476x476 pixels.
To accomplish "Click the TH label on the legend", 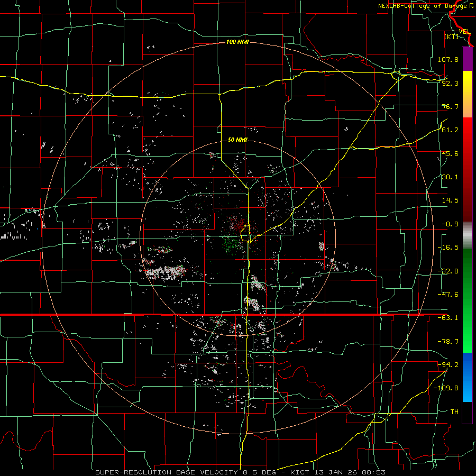I will [x=454, y=411].
